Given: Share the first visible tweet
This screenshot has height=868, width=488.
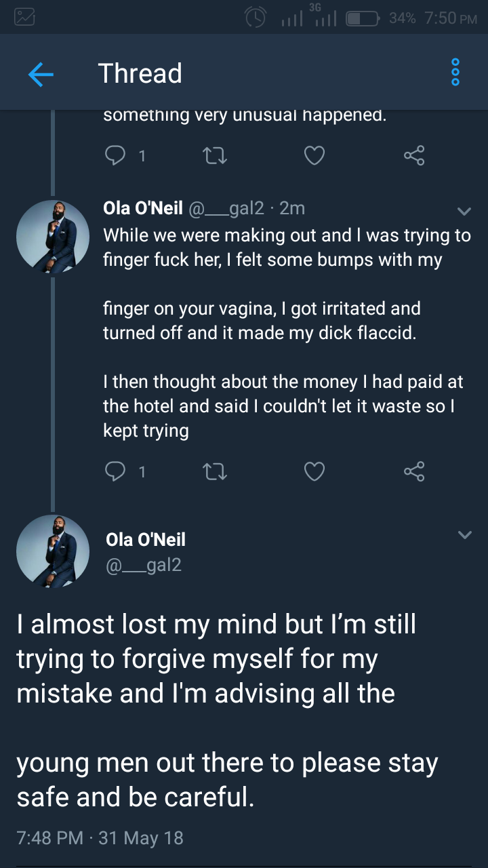Looking at the screenshot, I should [414, 157].
